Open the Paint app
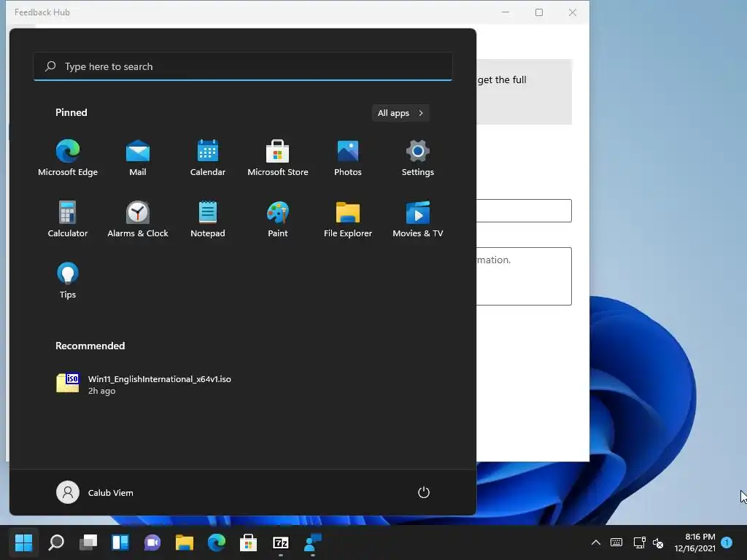The image size is (747, 560). click(x=278, y=219)
